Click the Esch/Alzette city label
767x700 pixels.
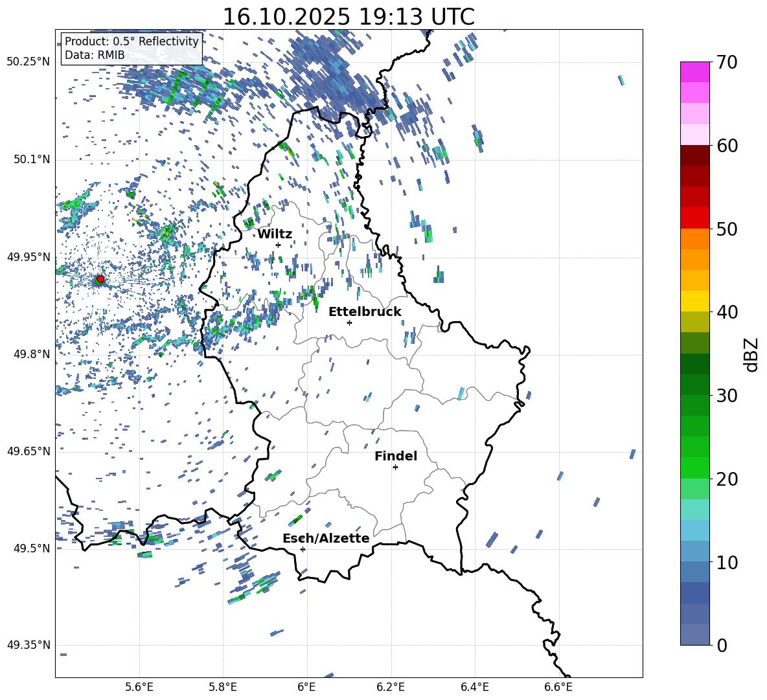pyautogui.click(x=326, y=538)
